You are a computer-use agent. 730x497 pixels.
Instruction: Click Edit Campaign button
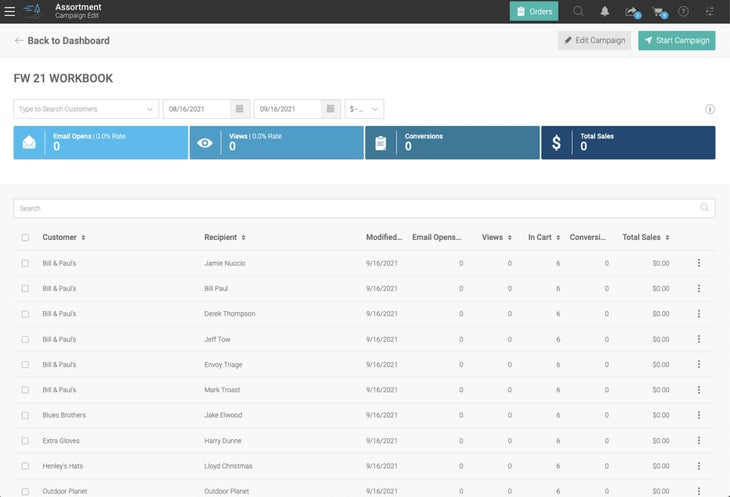(594, 40)
